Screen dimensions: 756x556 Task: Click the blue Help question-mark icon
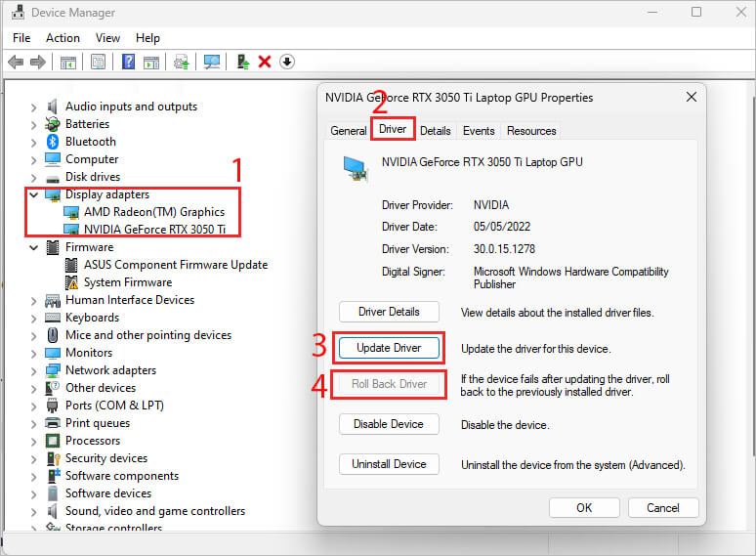(x=128, y=62)
